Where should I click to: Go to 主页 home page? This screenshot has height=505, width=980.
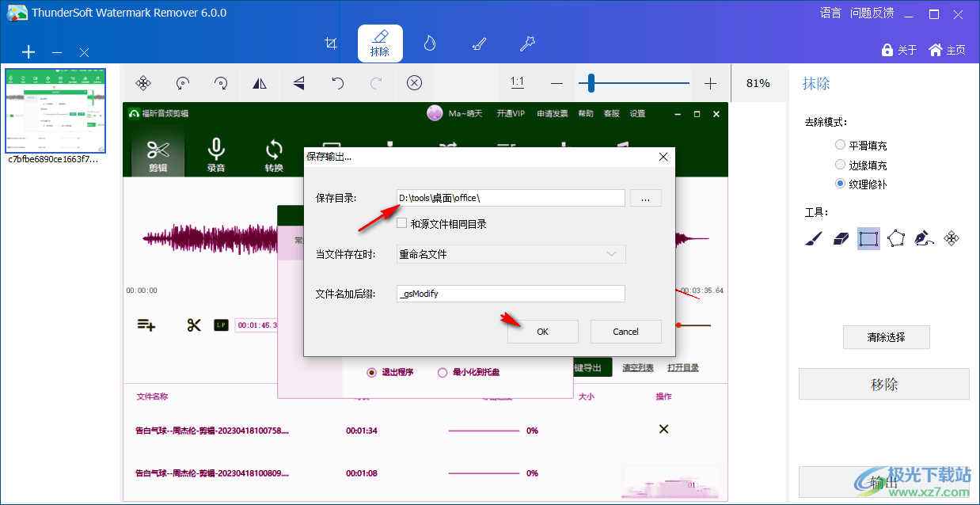pos(947,50)
